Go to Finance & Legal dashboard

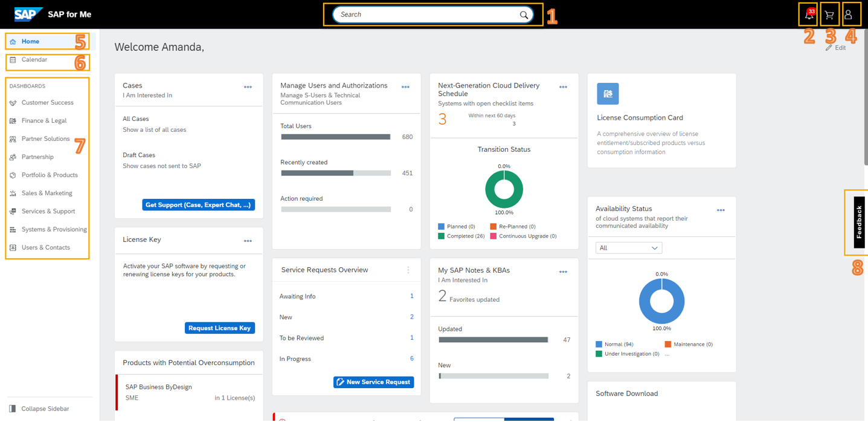click(44, 121)
